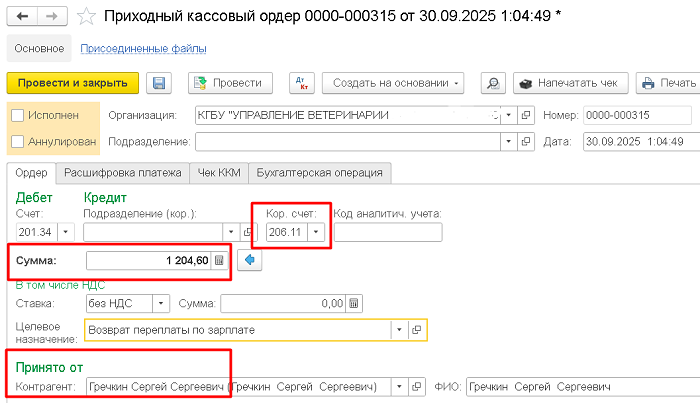Expand the Подразделение (кор.) dropdown
The width and height of the screenshot is (700, 403).
[231, 232]
